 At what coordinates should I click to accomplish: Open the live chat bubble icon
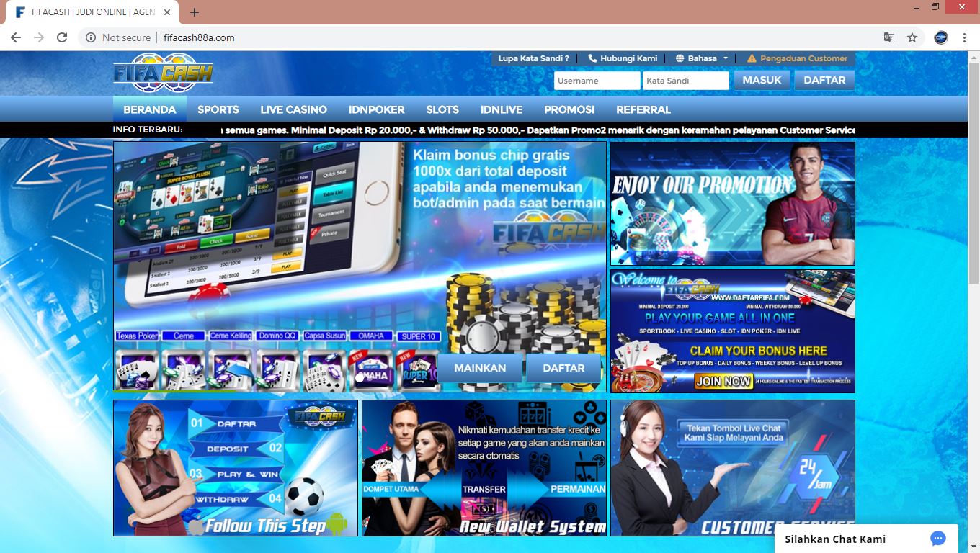click(937, 539)
